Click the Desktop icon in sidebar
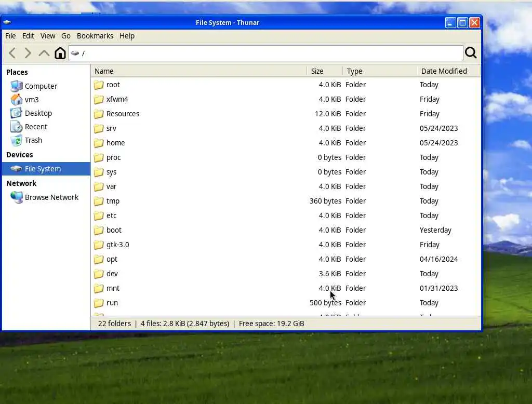 16,113
